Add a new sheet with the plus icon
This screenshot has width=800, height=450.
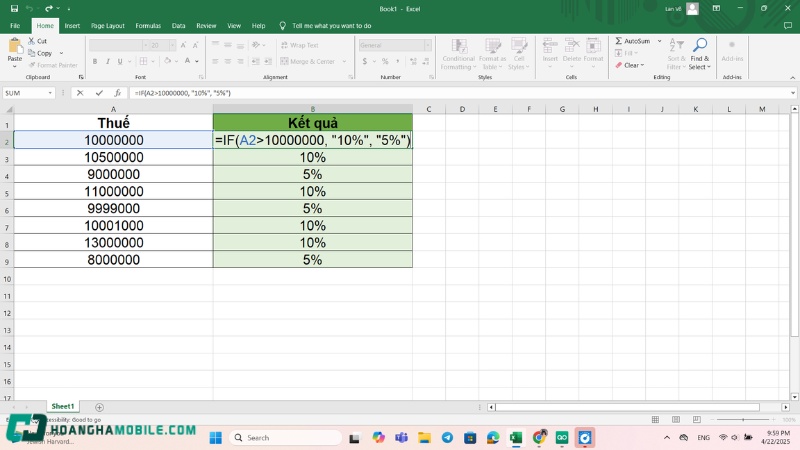[x=99, y=407]
